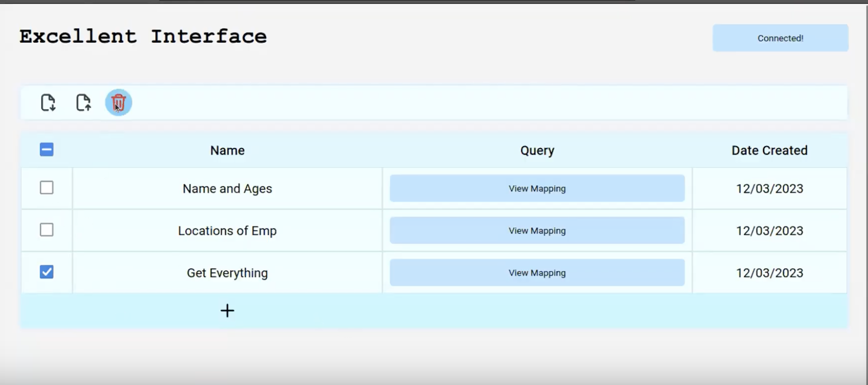Click the Date Created column header
The image size is (868, 385).
point(769,150)
